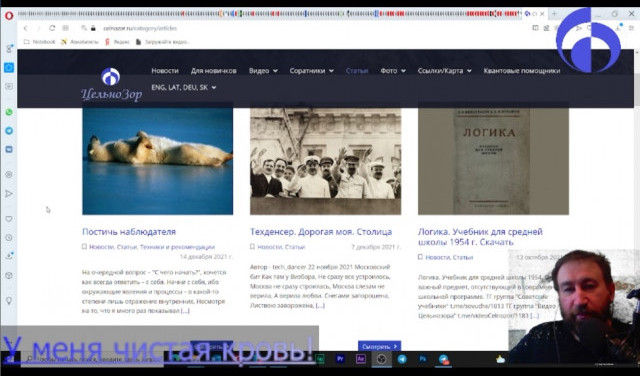Open After Effects from the taskbar
This screenshot has height=376, width=640.
[x=361, y=359]
